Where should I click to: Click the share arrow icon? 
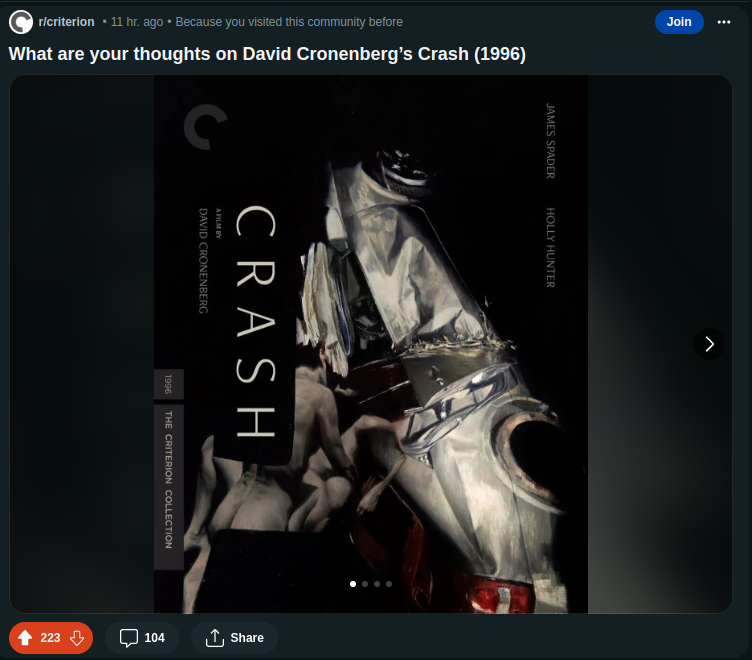(215, 638)
